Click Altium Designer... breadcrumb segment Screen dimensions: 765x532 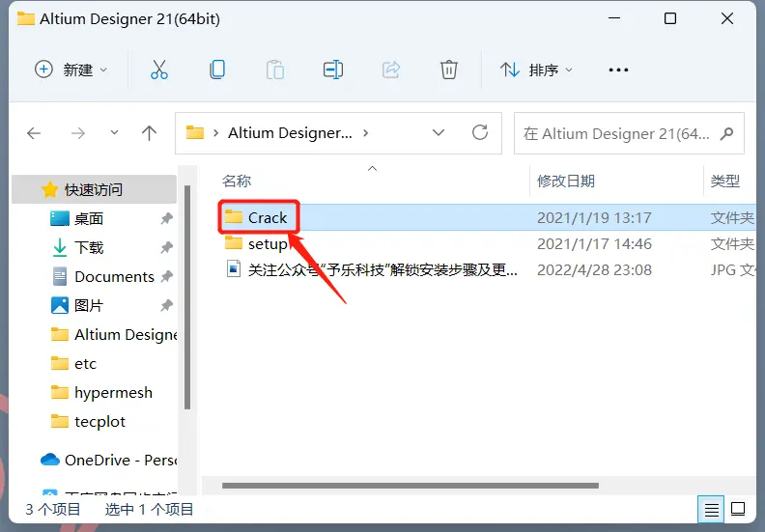coord(290,132)
